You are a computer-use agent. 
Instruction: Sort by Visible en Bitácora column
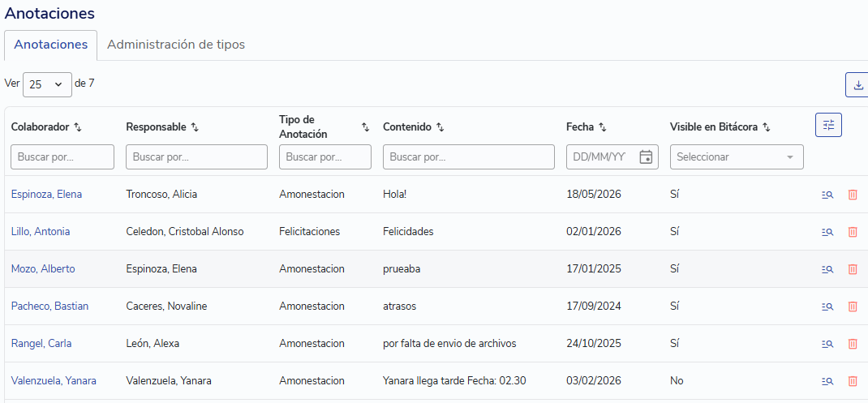(x=766, y=127)
